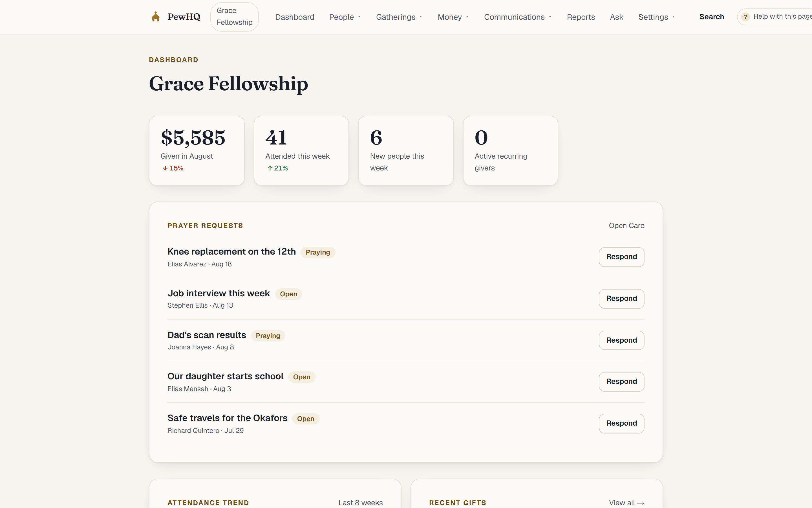Open the $5,585 Given in August card
The image size is (812, 508).
tap(197, 150)
